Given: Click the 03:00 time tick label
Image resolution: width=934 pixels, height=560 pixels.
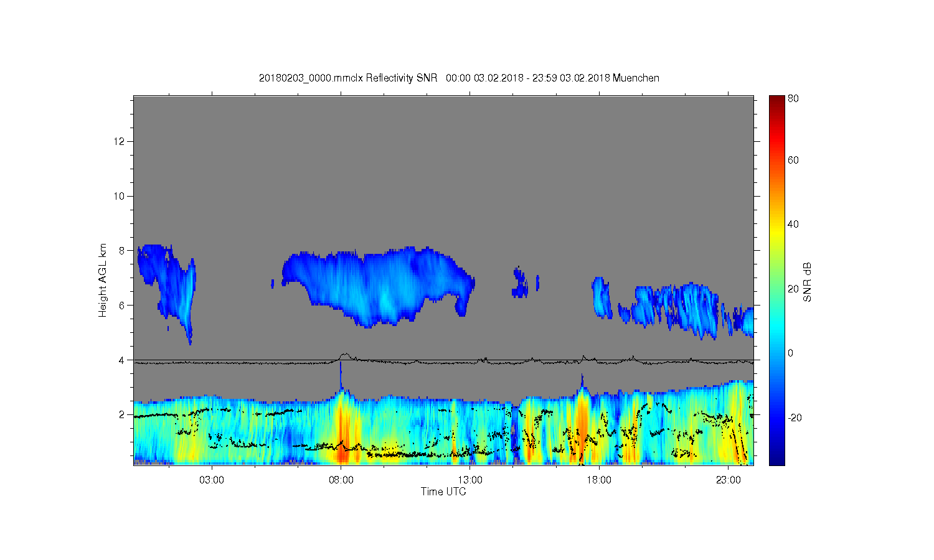Looking at the screenshot, I should (212, 480).
